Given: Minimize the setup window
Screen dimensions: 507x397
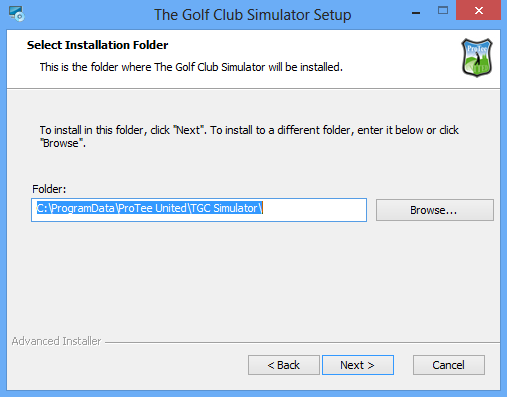Looking at the screenshot, I should [416, 13].
